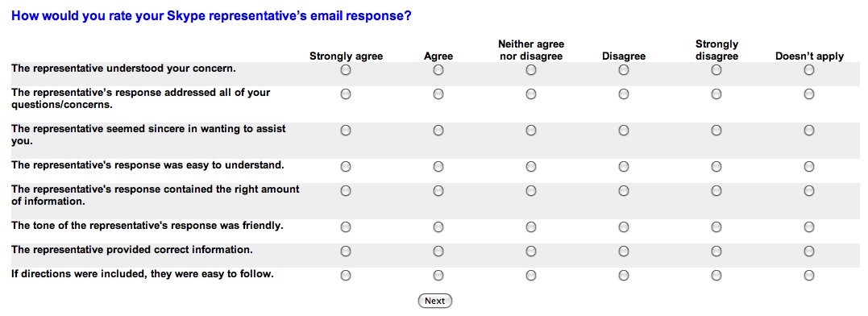Select Strongly disagree for seemed sincere row
Viewport: 868px width, 316px height.
[x=716, y=131]
